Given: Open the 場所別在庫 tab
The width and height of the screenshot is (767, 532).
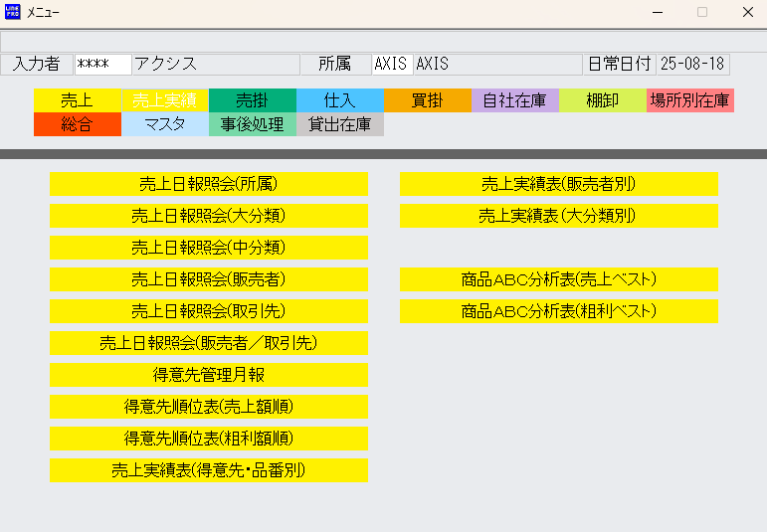Looking at the screenshot, I should pos(689,100).
